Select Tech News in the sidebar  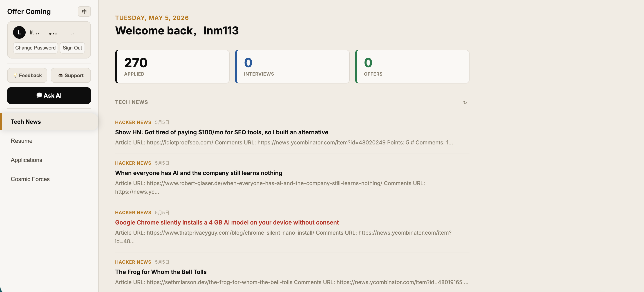[x=49, y=122]
